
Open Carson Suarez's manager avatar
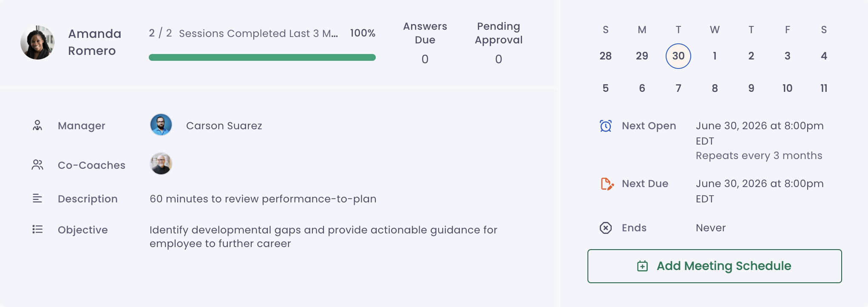[x=161, y=125]
